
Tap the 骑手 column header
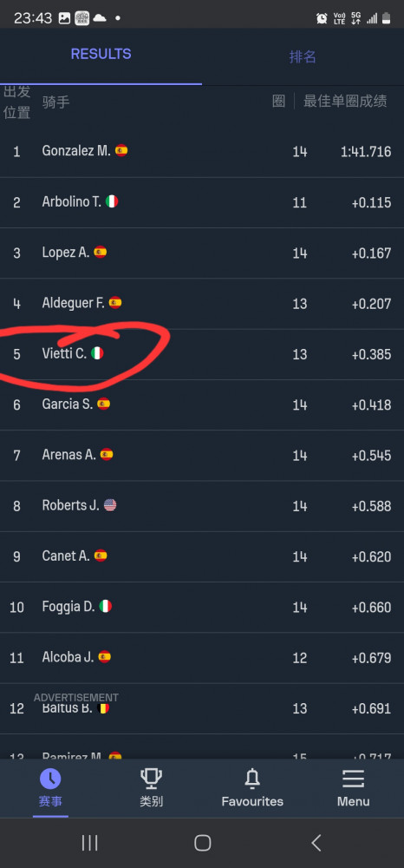pyautogui.click(x=55, y=102)
